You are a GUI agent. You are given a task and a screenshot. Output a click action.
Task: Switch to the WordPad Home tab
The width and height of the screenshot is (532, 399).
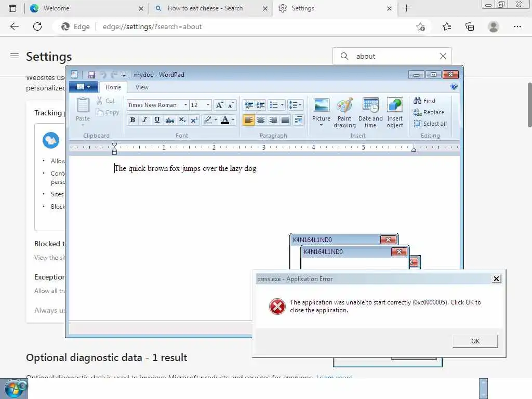click(x=113, y=87)
